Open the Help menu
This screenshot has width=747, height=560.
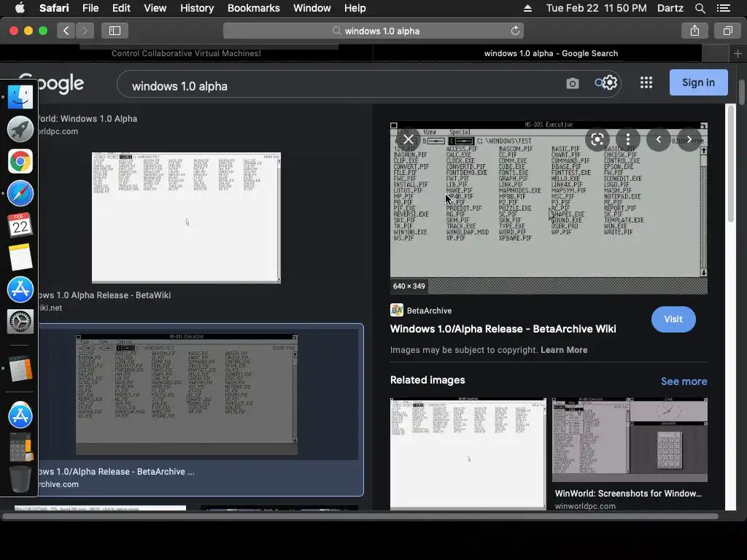(355, 8)
